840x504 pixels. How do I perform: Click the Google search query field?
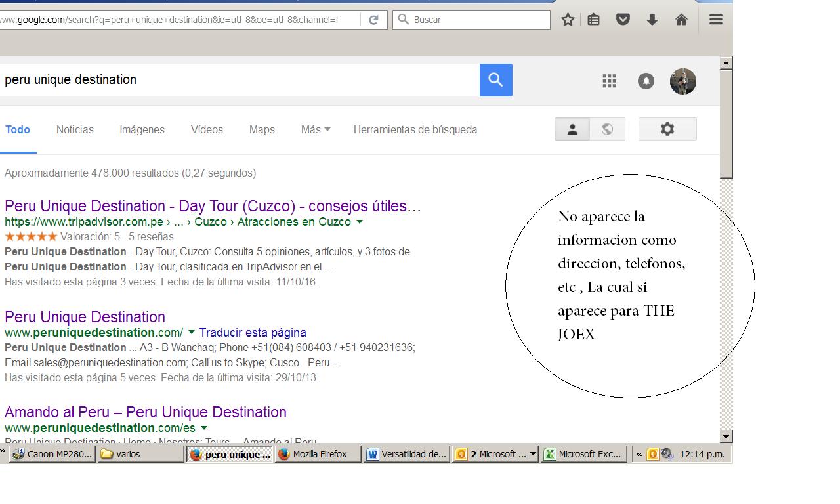pos(240,80)
